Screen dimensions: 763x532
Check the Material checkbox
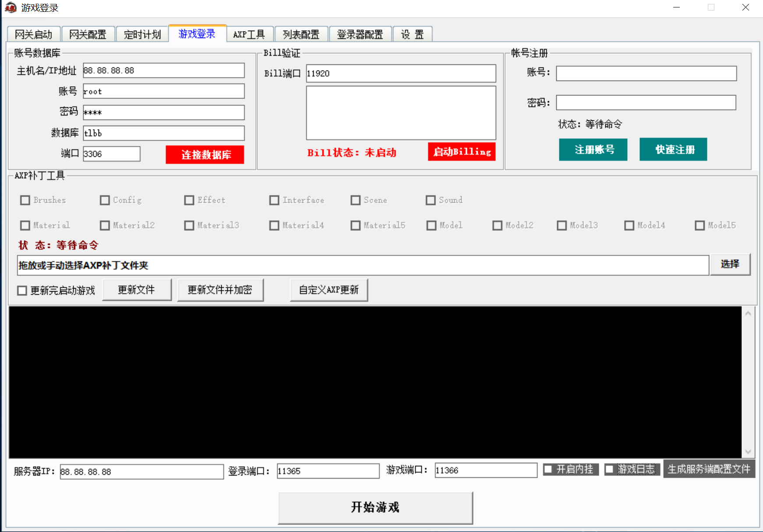[25, 225]
